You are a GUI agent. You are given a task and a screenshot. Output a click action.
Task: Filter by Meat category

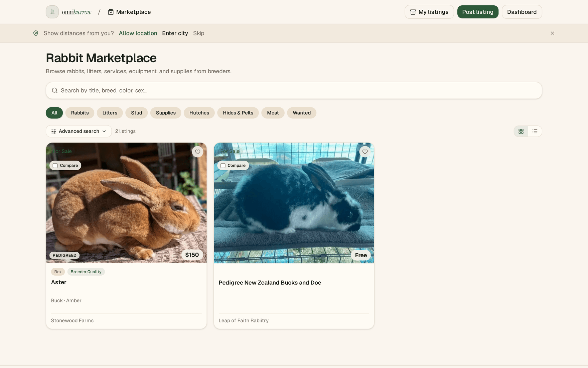pyautogui.click(x=273, y=113)
